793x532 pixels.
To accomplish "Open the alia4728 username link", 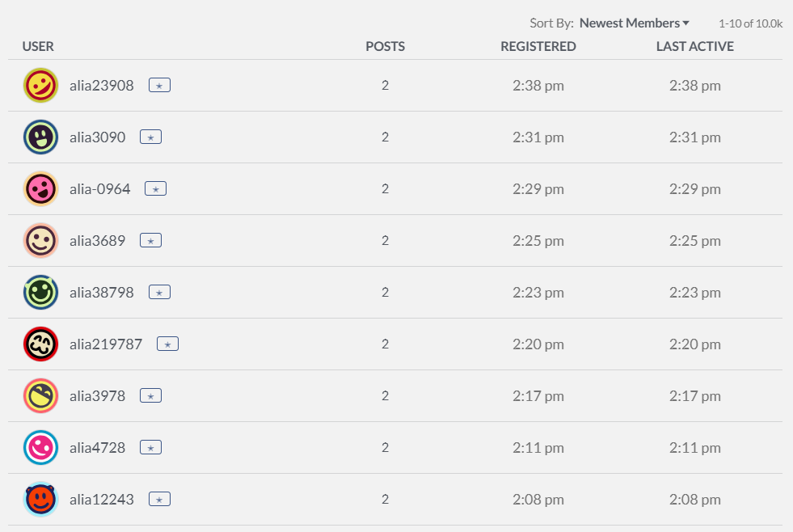I will pos(97,448).
